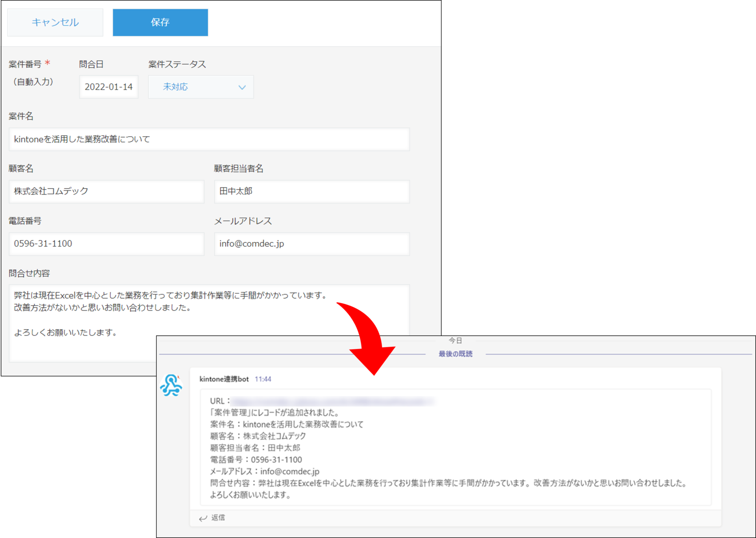Focus the 顧客名 input field
Screen dimensions: 756x538
(x=106, y=191)
